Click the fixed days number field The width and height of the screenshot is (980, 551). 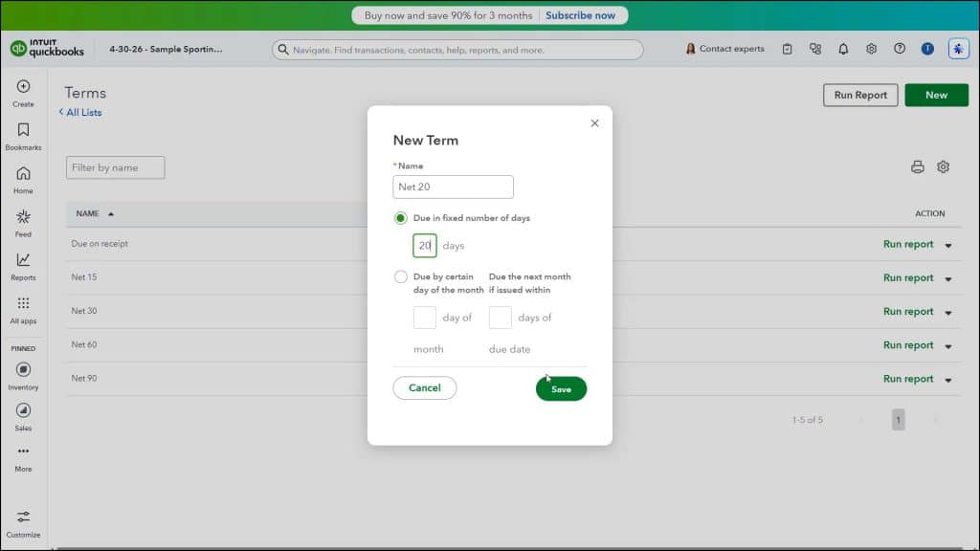pyautogui.click(x=424, y=246)
